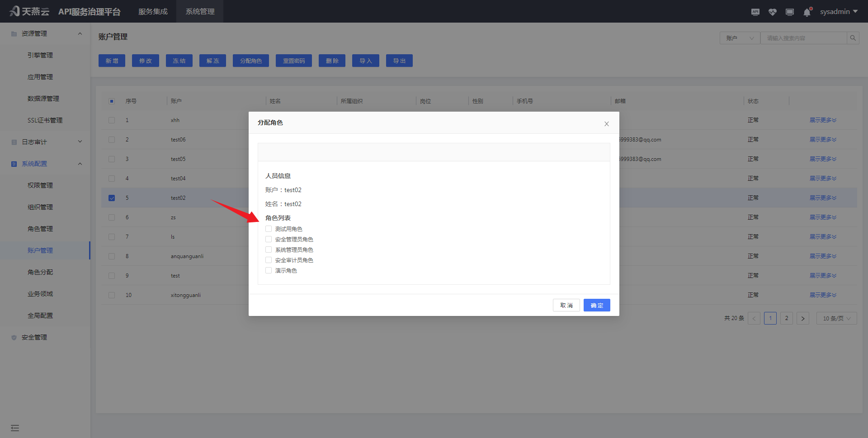Go to page 2 of the account list
868x438 pixels.
point(787,318)
